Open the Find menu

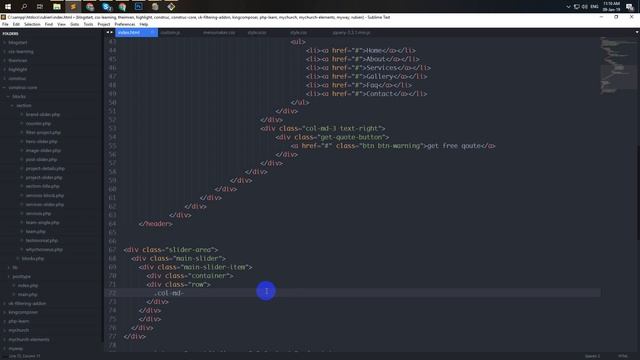point(49,24)
